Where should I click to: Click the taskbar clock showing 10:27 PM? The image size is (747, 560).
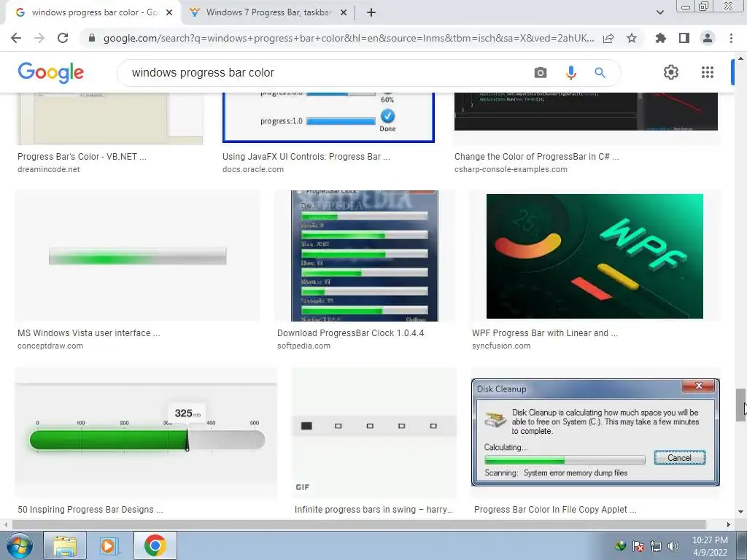point(710,546)
